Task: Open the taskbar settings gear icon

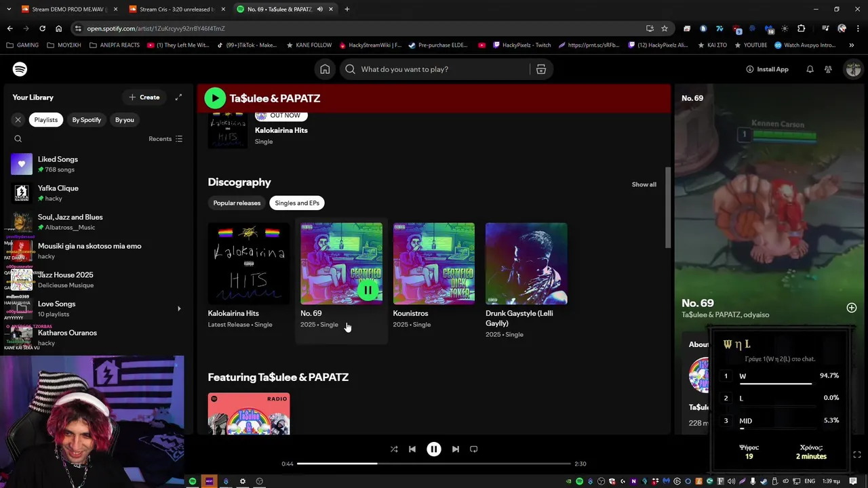Action: 242,481
